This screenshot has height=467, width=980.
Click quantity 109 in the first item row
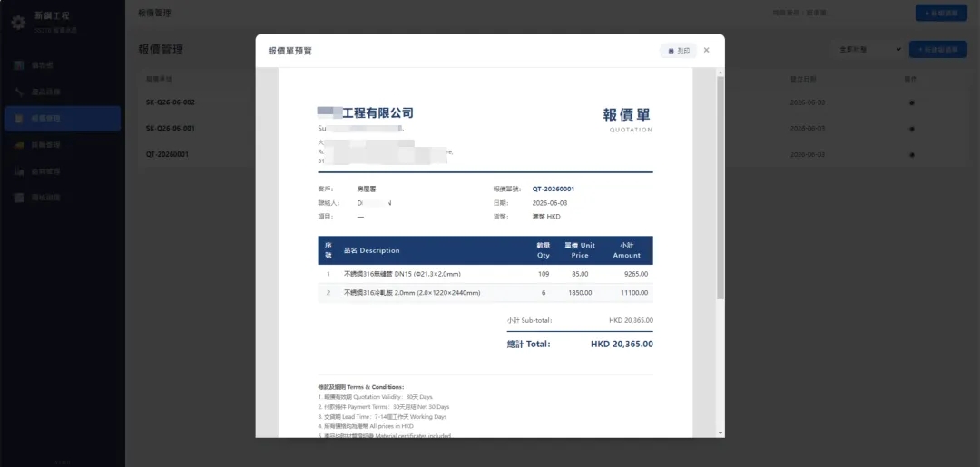click(544, 274)
